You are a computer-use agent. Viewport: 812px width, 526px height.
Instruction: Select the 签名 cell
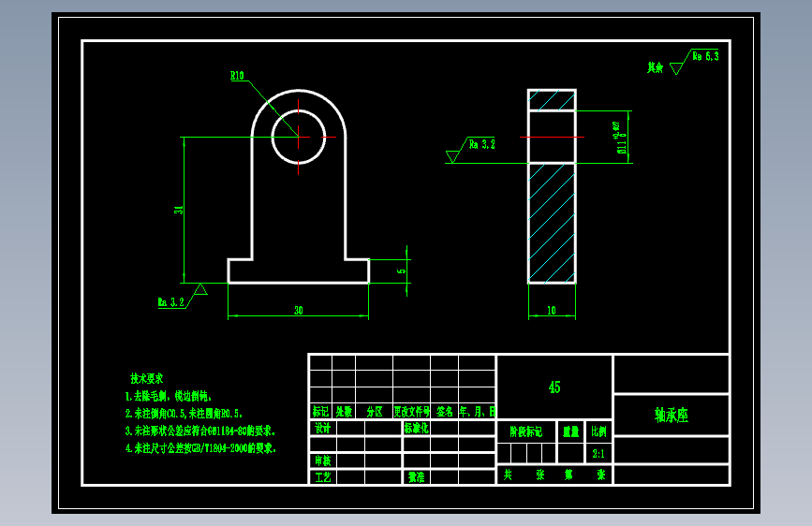point(444,412)
